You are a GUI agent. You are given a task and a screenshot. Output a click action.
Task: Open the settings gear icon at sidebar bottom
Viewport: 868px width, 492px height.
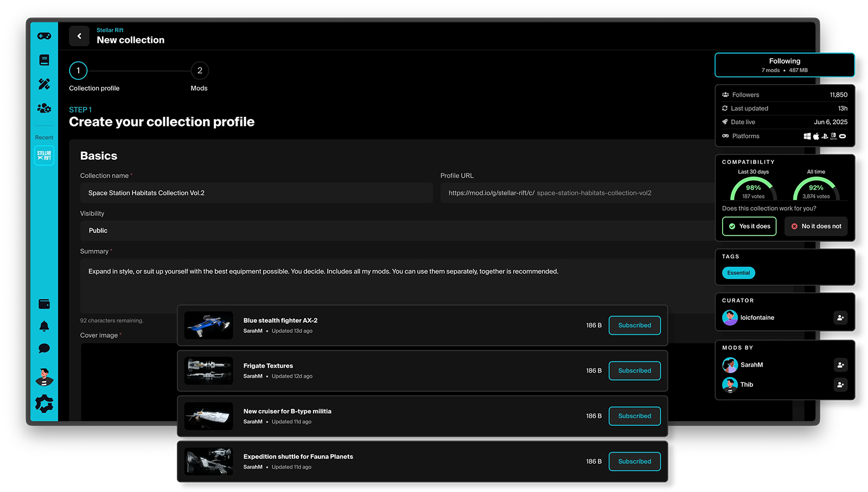(x=44, y=402)
